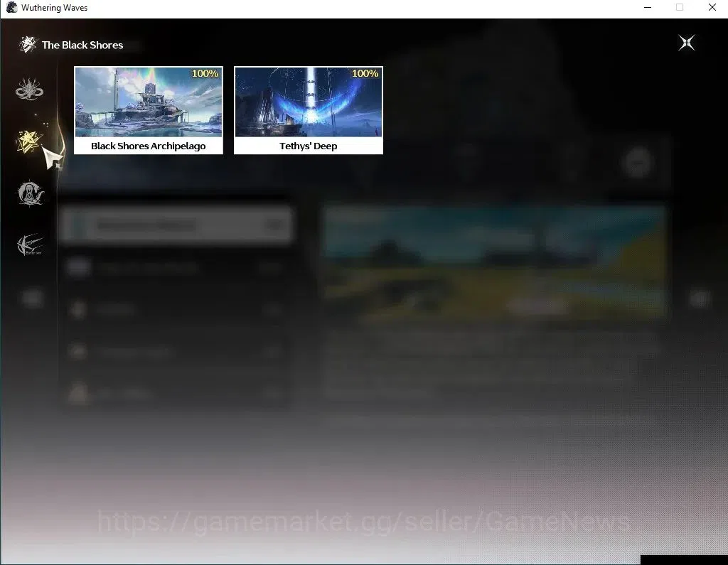Image resolution: width=728 pixels, height=565 pixels.
Task: Open the Tethys' Deep area card
Action: point(309,110)
